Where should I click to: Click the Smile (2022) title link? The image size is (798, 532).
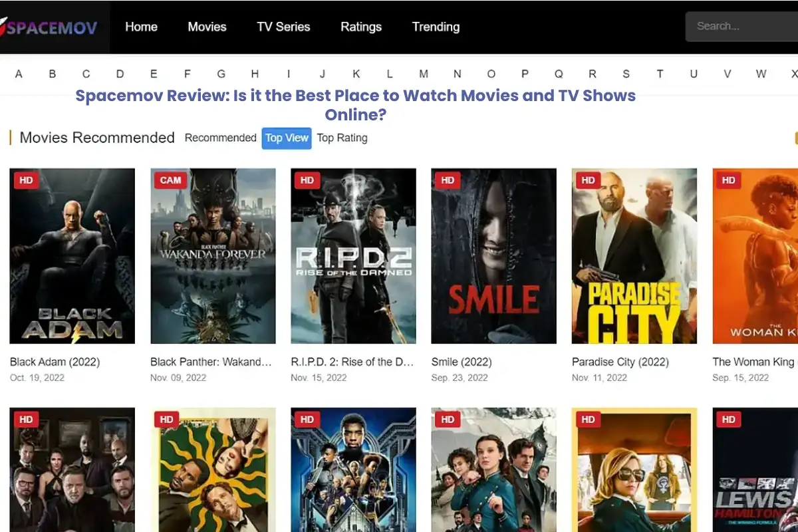pyautogui.click(x=462, y=362)
